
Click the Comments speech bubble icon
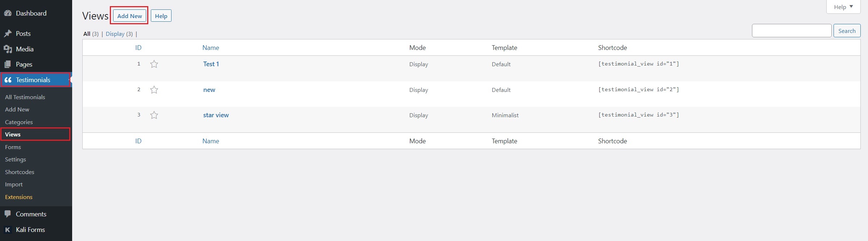8,214
